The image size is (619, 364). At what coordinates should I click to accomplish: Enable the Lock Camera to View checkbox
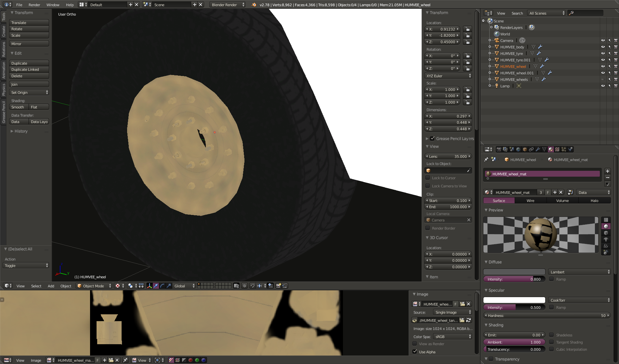(x=428, y=186)
